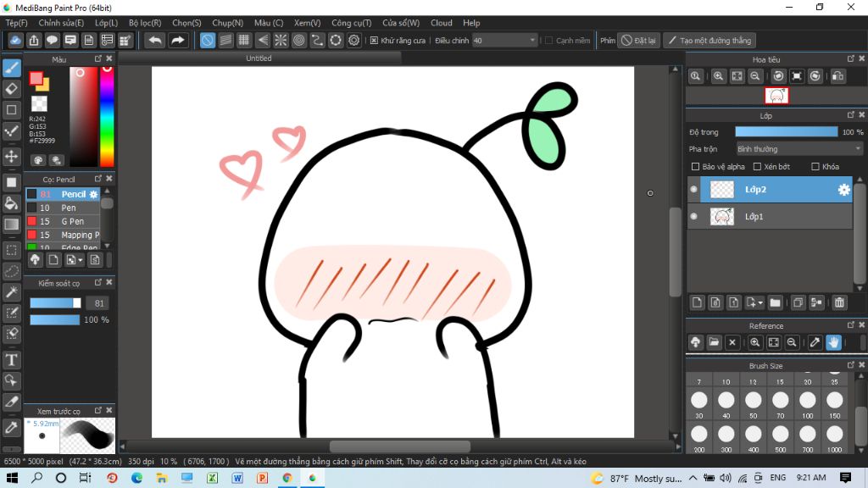Open the Điều chỉnh value dropdown
This screenshot has height=488, width=868.
point(532,40)
